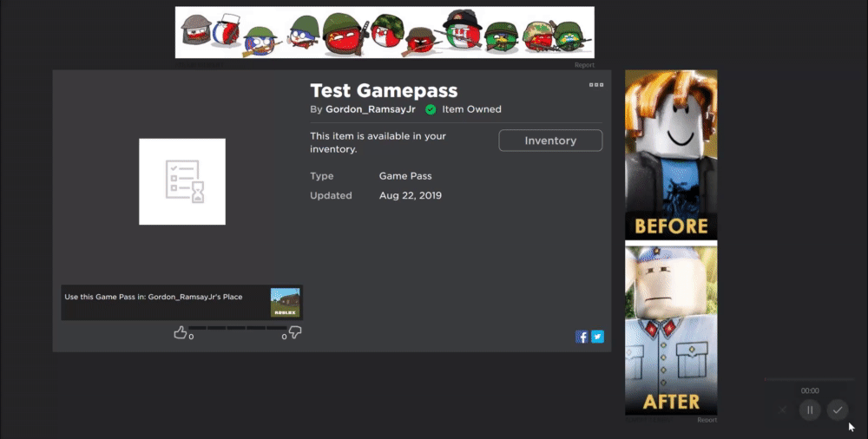Click the Game Pass type value
The image size is (868, 439).
tap(405, 176)
